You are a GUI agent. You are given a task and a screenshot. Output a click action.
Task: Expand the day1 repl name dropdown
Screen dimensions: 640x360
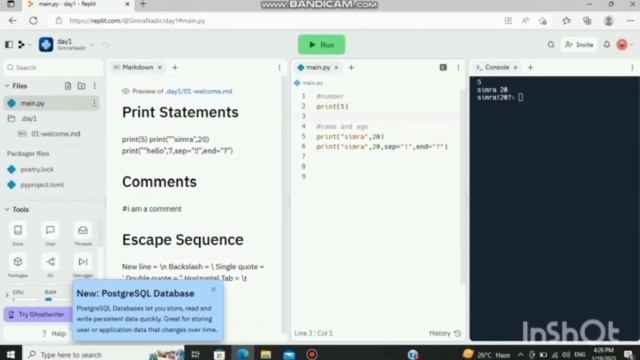[93, 44]
